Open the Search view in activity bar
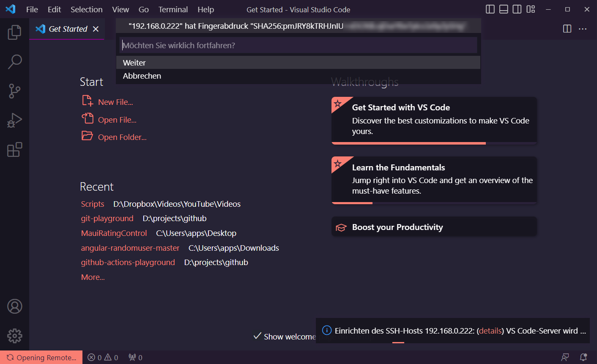597x364 pixels. point(14,62)
